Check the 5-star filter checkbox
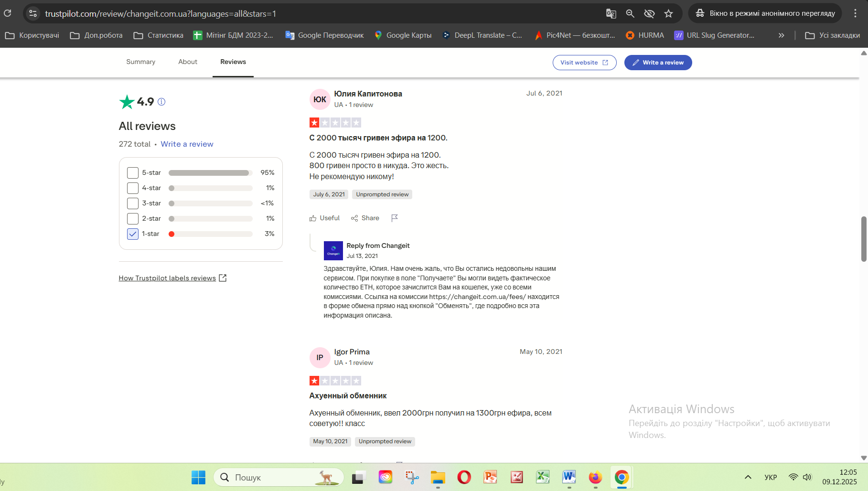 click(133, 173)
